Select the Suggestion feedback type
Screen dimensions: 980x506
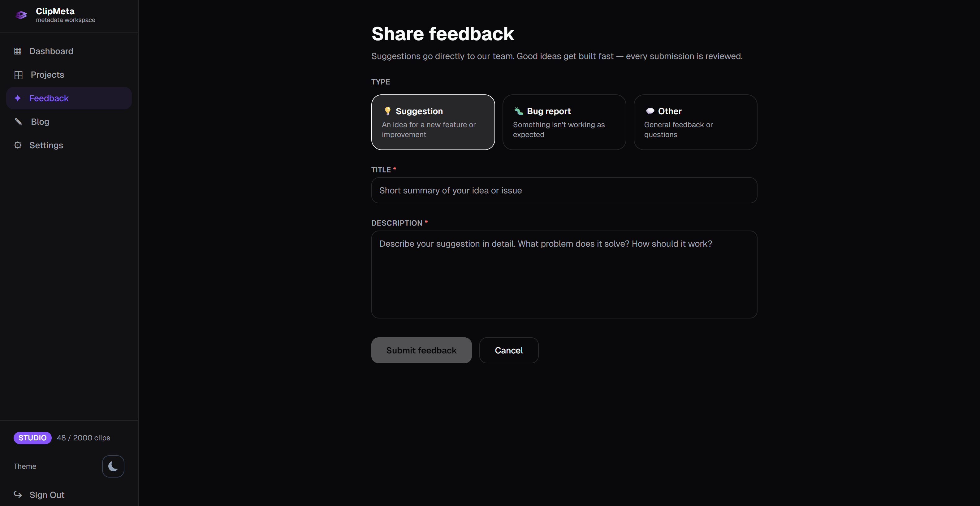pyautogui.click(x=433, y=122)
